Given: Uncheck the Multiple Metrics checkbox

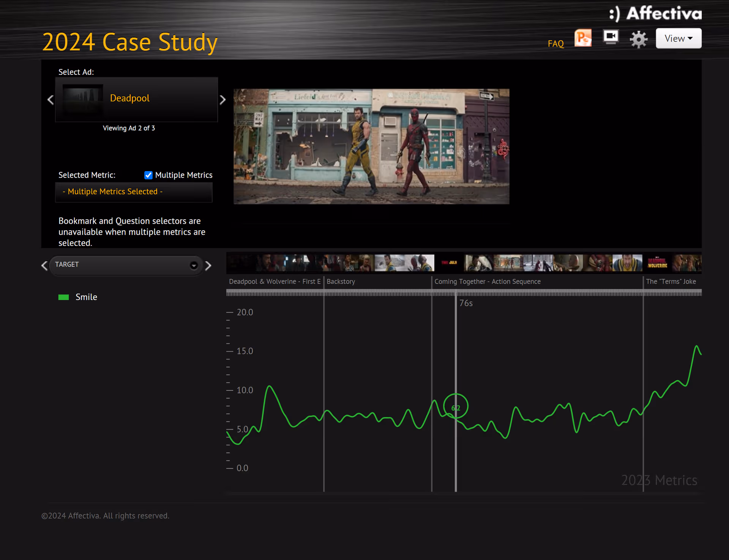Looking at the screenshot, I should pyautogui.click(x=148, y=175).
